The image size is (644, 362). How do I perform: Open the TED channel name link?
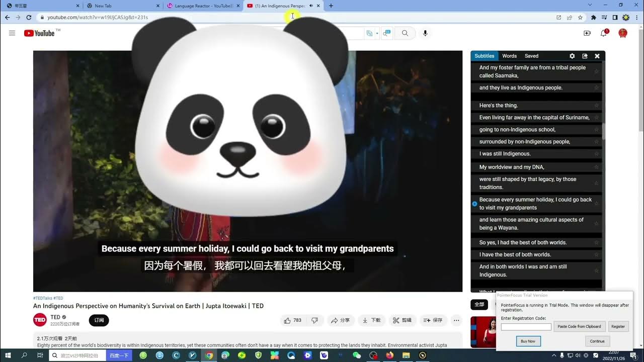(55, 317)
